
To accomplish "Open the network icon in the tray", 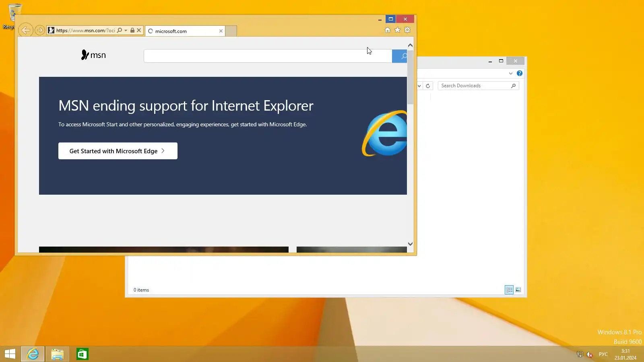I will click(x=580, y=354).
